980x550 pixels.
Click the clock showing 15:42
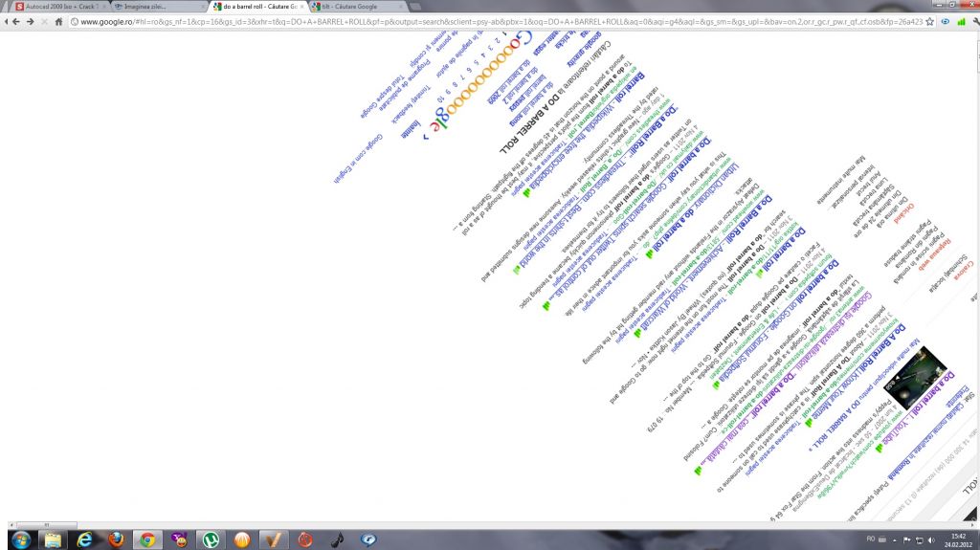pos(958,540)
